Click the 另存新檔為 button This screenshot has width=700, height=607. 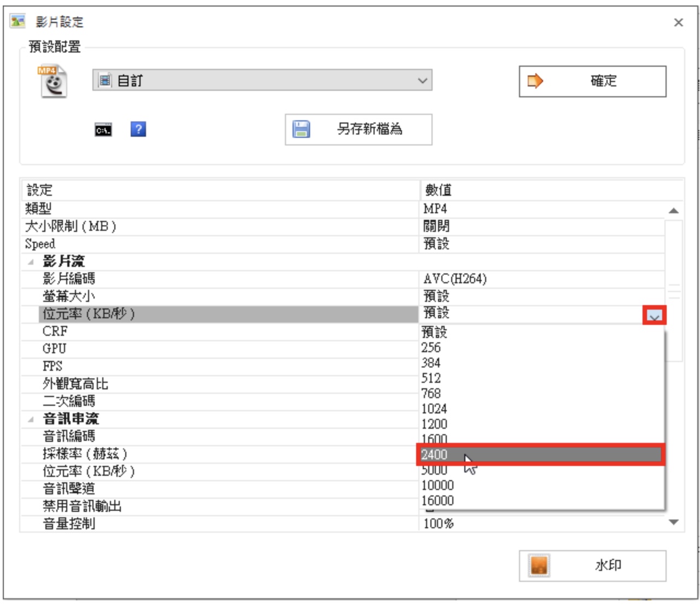click(358, 130)
